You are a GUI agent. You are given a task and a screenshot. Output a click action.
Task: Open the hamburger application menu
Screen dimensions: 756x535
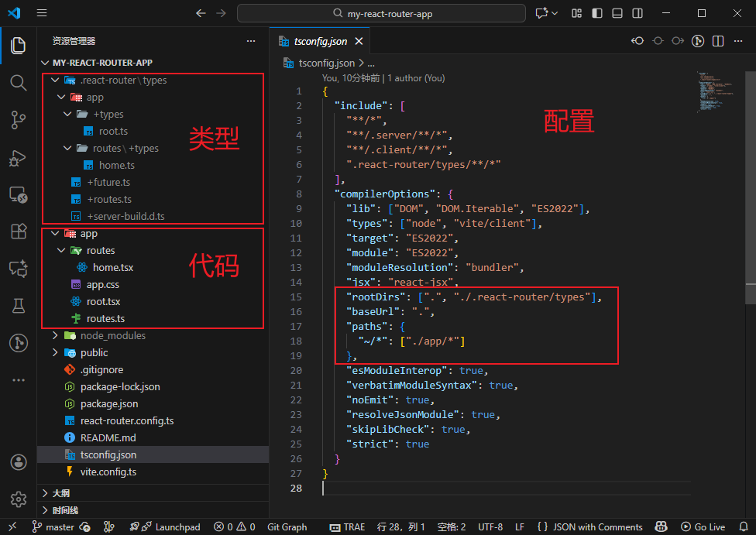[42, 13]
